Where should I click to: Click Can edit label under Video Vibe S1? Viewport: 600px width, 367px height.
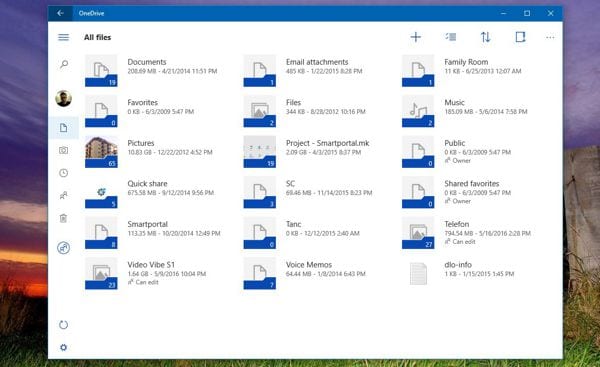[147, 282]
